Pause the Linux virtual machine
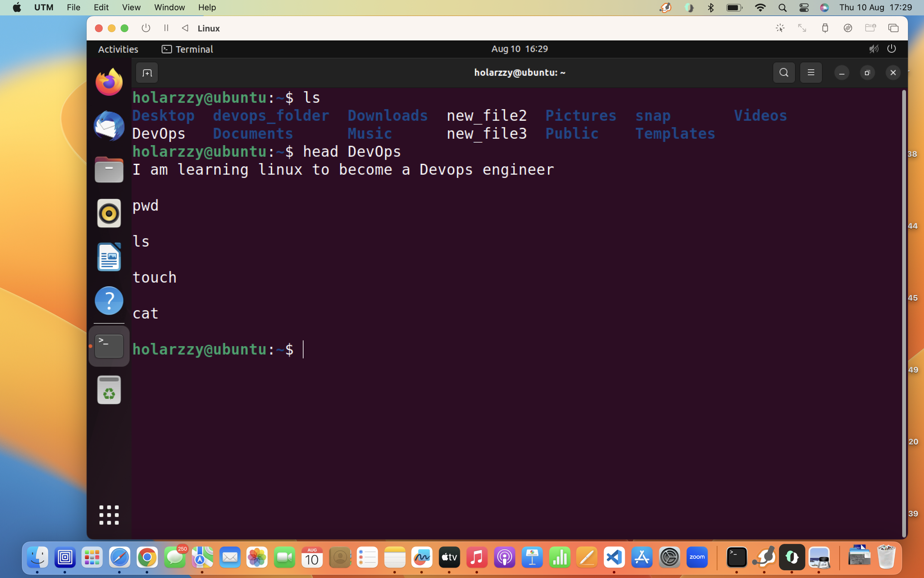 pyautogui.click(x=166, y=28)
